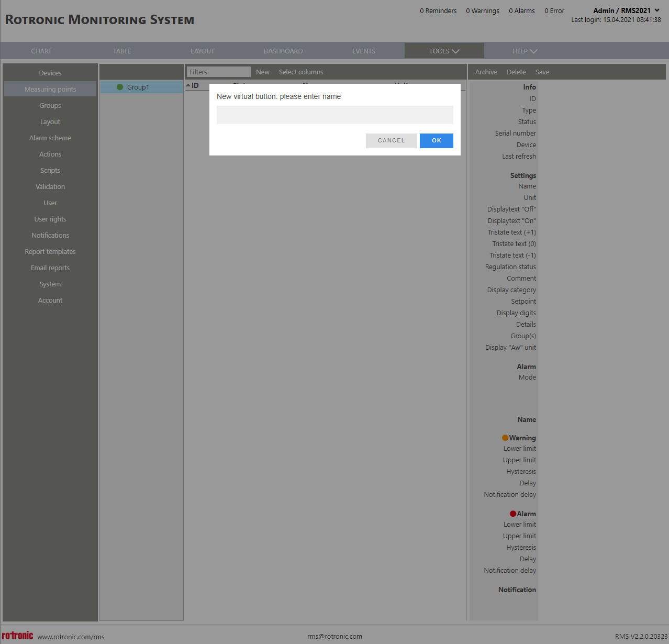This screenshot has height=644, width=669.
Task: Open System in the sidebar
Action: [50, 284]
